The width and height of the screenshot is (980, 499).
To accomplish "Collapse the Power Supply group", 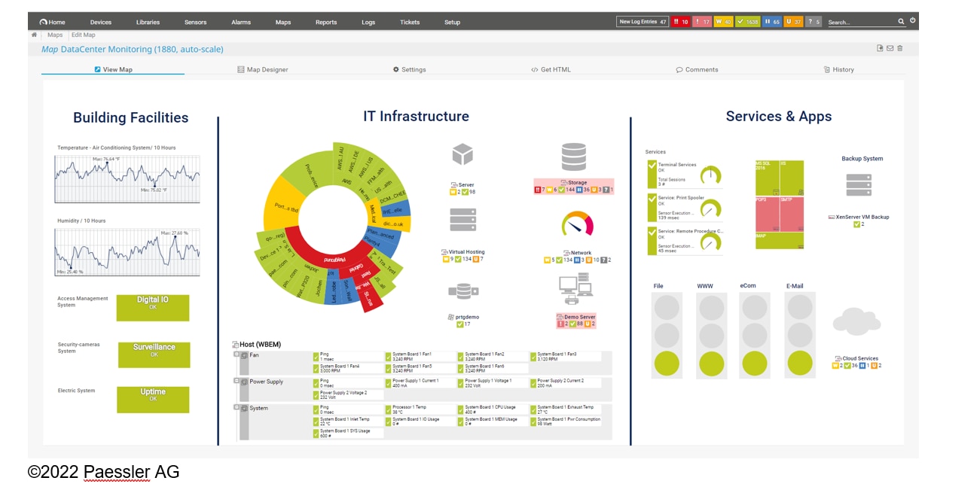I will pyautogui.click(x=237, y=381).
